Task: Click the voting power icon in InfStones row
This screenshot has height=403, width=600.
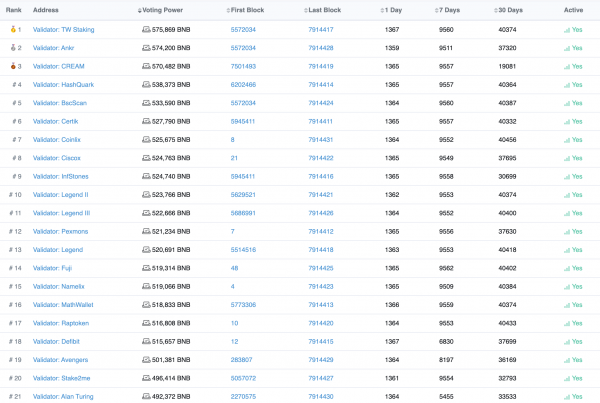Action: pos(146,176)
